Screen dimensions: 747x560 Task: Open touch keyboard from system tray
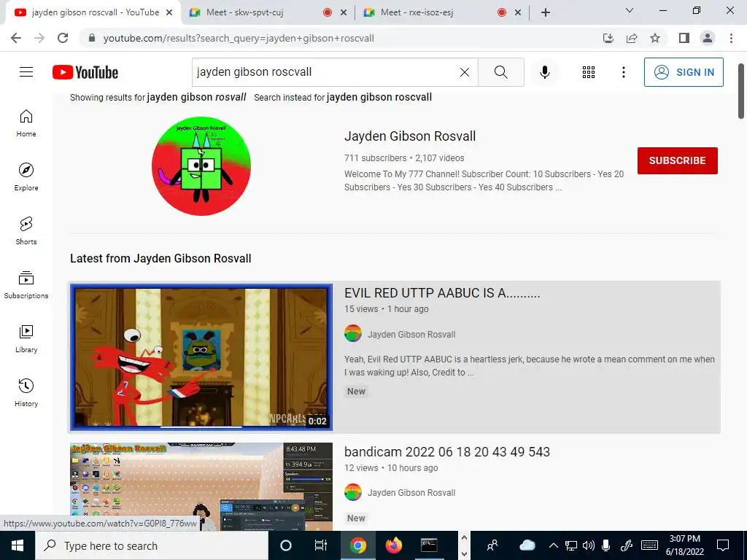pos(649,545)
